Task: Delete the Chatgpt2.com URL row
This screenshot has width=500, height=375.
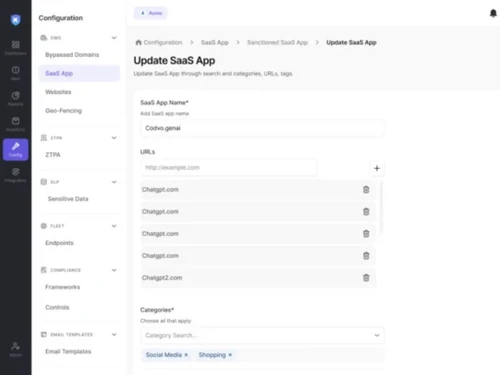Action: click(x=366, y=278)
